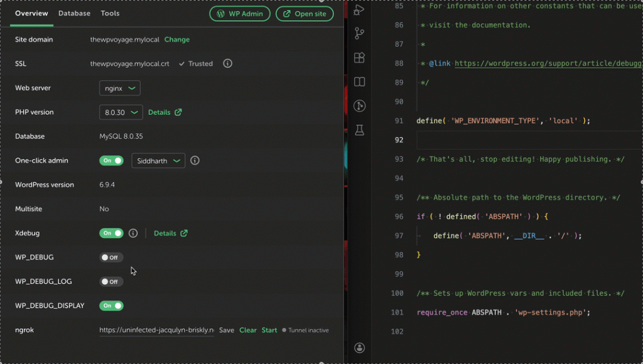643x364 pixels.
Task: Turn off the Xdebug toggle
Action: coord(111,233)
